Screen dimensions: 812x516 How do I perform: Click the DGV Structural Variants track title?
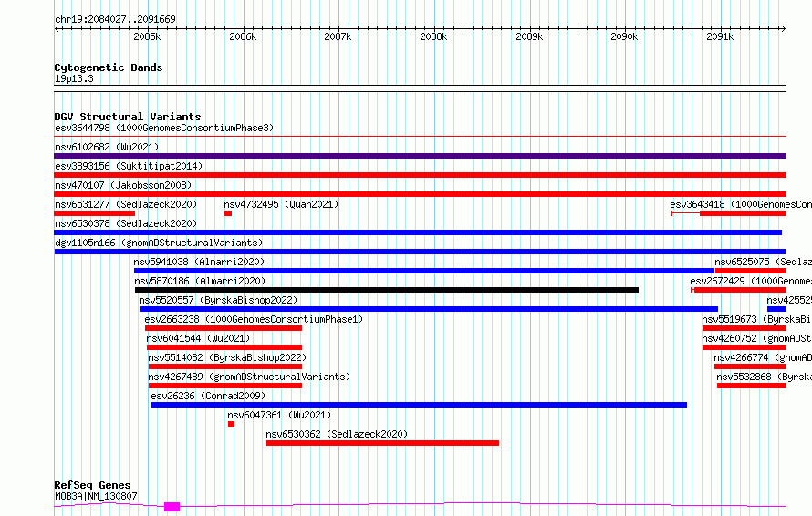point(128,117)
